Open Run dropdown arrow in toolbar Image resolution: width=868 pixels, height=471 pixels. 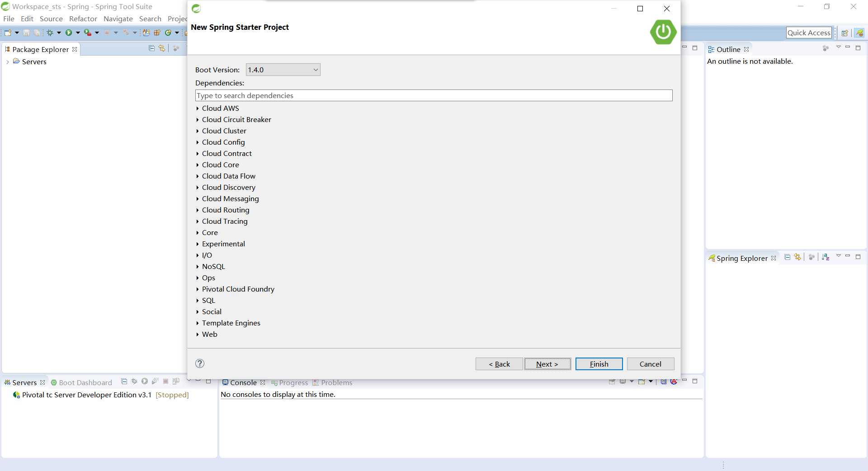(x=78, y=33)
